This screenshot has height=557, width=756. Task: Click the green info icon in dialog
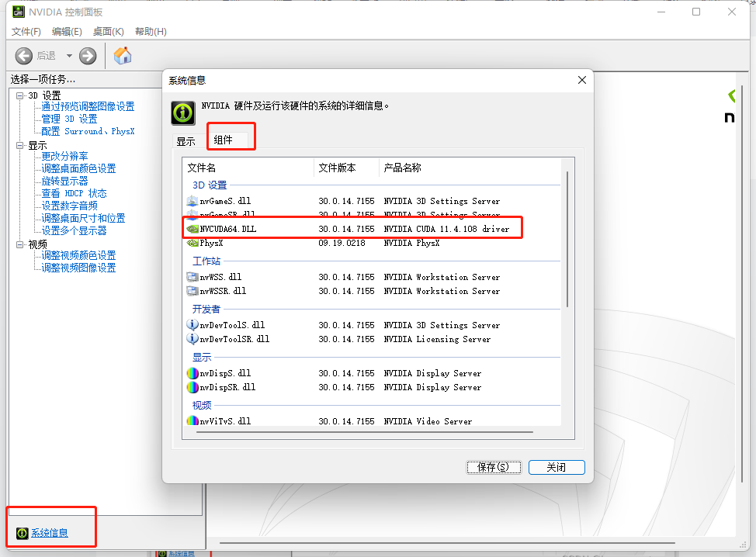[183, 113]
